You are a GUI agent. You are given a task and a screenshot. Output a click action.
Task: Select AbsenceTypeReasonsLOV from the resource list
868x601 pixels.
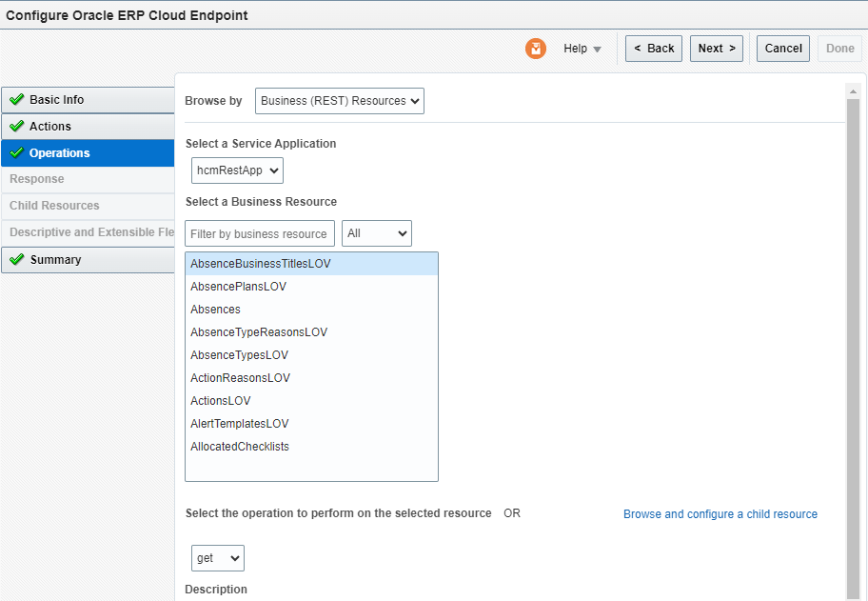pos(258,331)
